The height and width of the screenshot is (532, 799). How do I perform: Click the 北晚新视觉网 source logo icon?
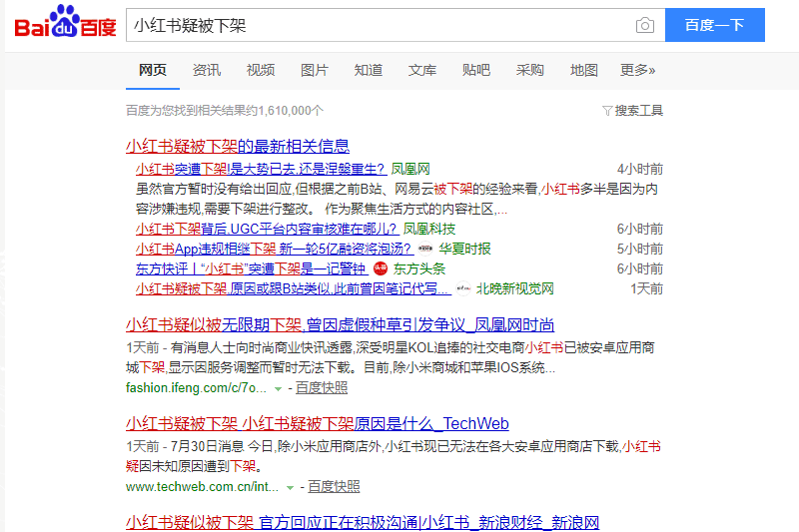click(x=462, y=288)
